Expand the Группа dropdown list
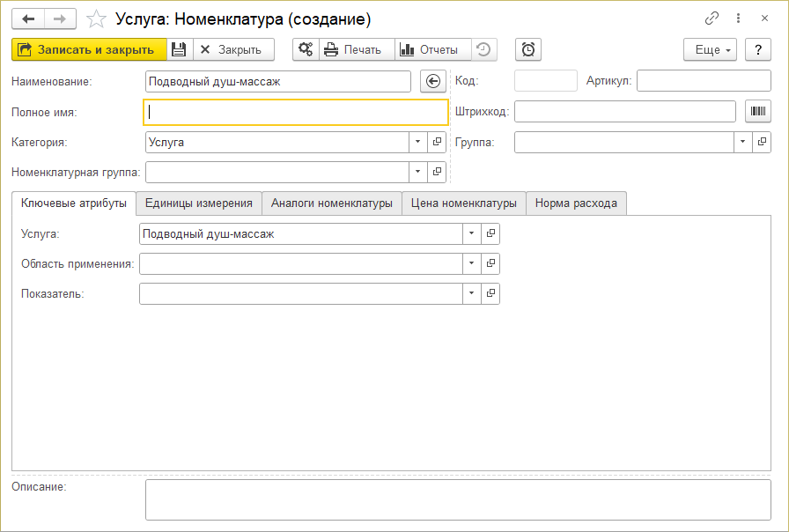Viewport: 789px width, 532px height. [x=743, y=142]
